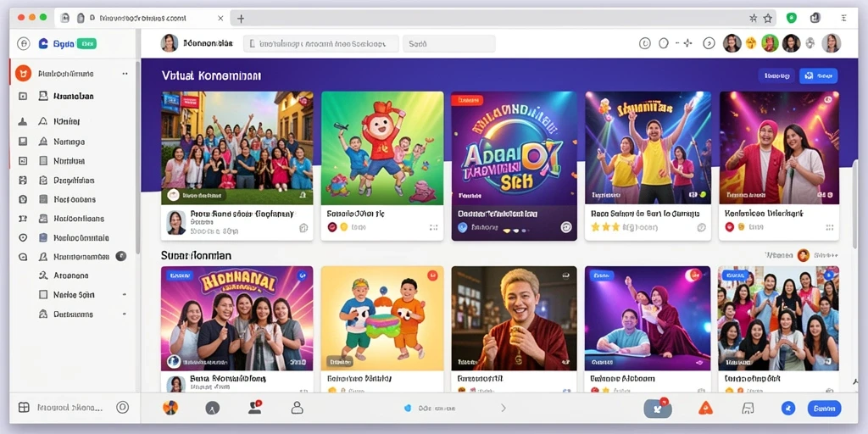Image resolution: width=868 pixels, height=434 pixels.
Task: Click the small icon under group photo card
Action: click(303, 227)
